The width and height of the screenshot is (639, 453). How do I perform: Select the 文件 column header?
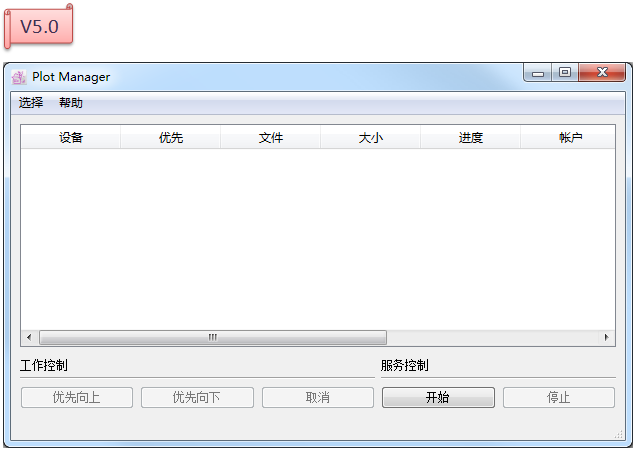(271, 138)
